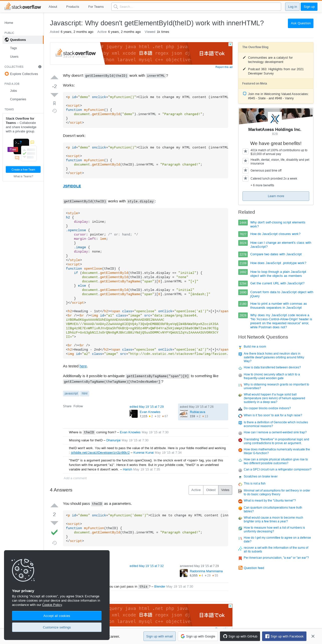Click the Explore Collectives star icon
The width and height of the screenshot is (322, 644).
pos(7,74)
